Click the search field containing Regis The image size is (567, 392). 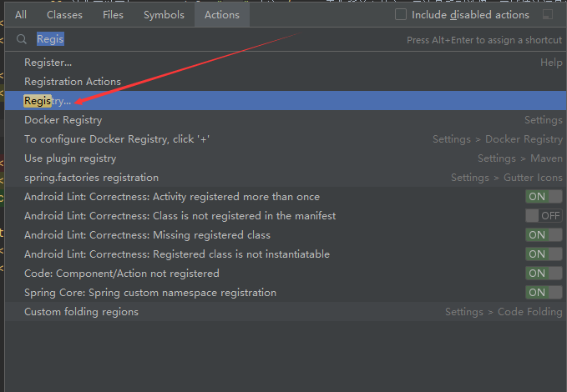[x=209, y=39]
